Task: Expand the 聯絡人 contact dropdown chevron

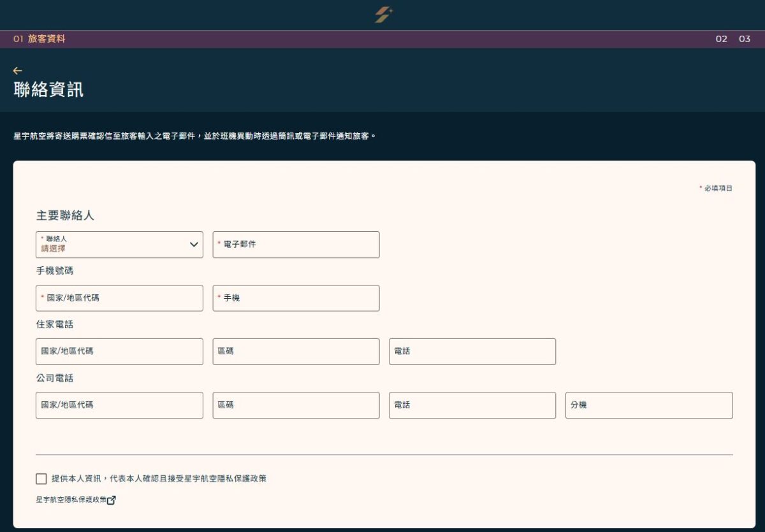Action: tap(194, 245)
